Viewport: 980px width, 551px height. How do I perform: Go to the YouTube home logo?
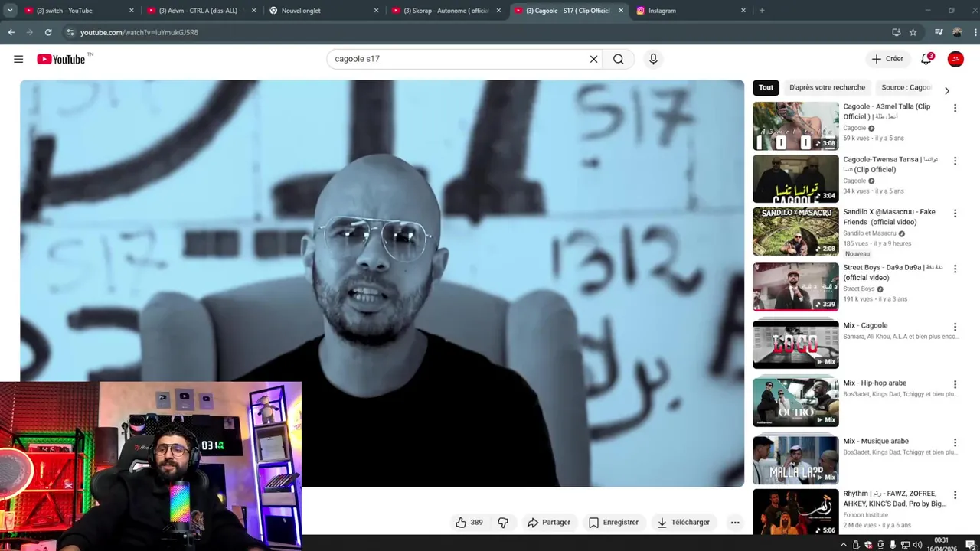(x=61, y=59)
